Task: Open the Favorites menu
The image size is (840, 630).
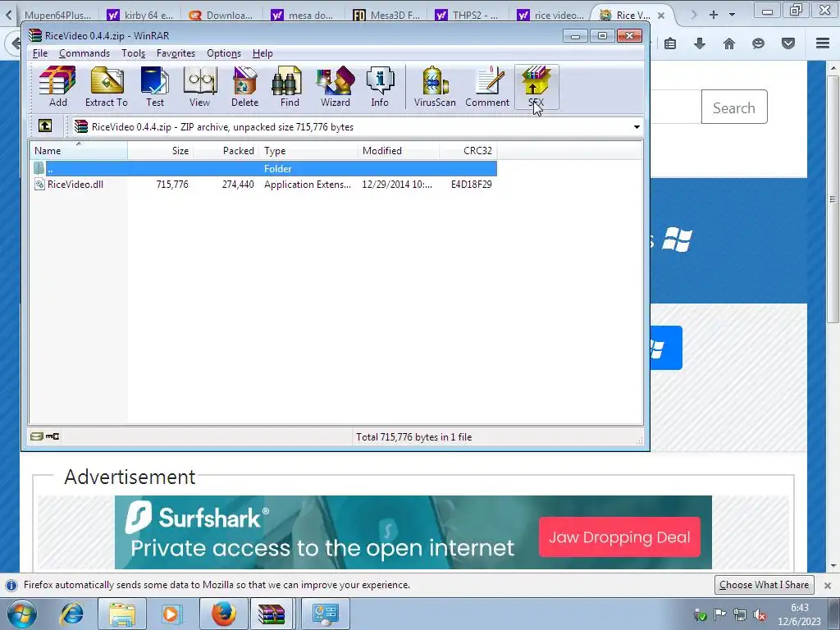Action: coord(176,53)
